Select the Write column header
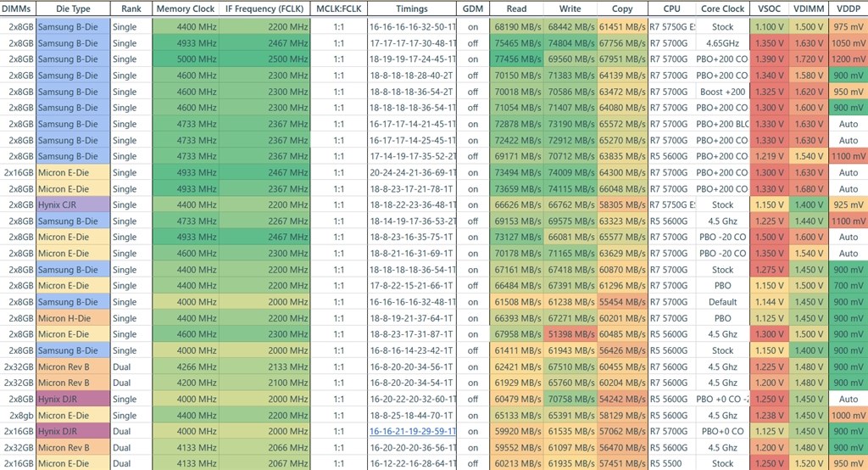The image size is (868, 470). click(570, 8)
